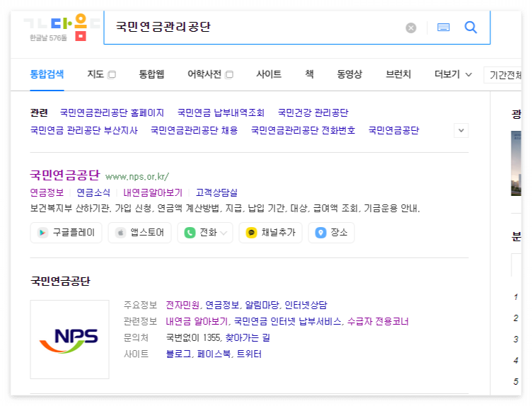Image resolution: width=532 pixels, height=406 pixels.
Task: Clear the search query with X icon
Action: point(411,28)
